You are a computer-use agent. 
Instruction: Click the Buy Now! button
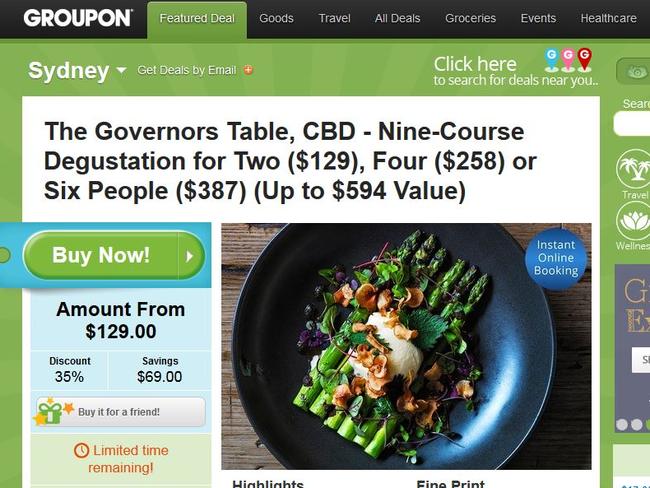[x=114, y=255]
